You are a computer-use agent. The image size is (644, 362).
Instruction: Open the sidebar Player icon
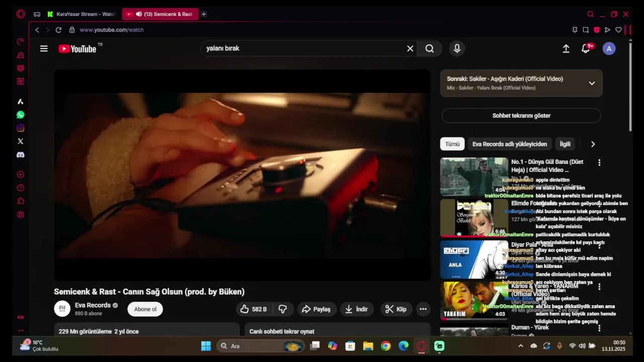tap(21, 174)
